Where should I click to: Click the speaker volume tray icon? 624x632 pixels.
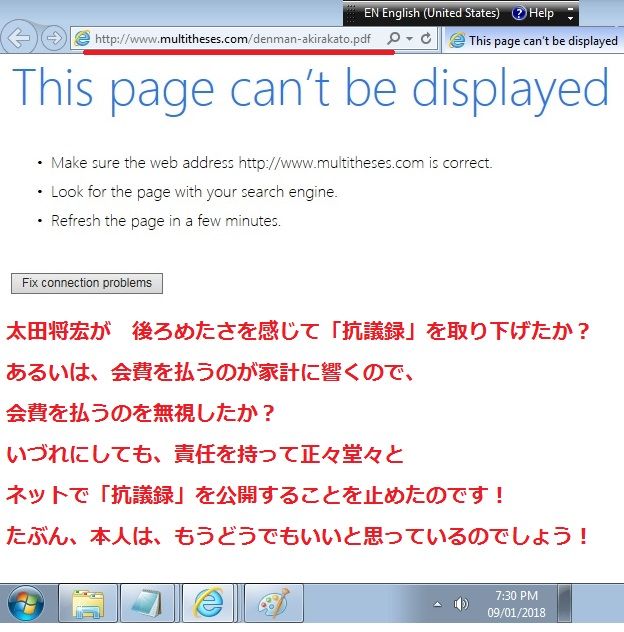461,604
